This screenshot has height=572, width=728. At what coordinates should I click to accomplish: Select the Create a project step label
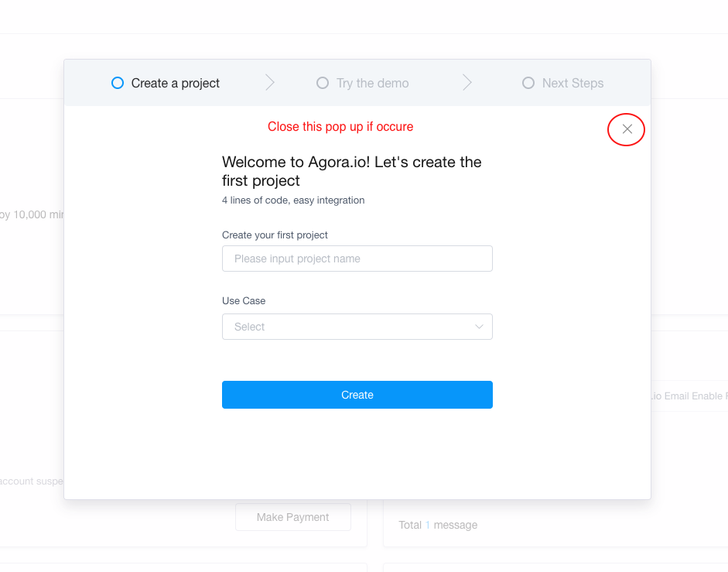(x=176, y=83)
